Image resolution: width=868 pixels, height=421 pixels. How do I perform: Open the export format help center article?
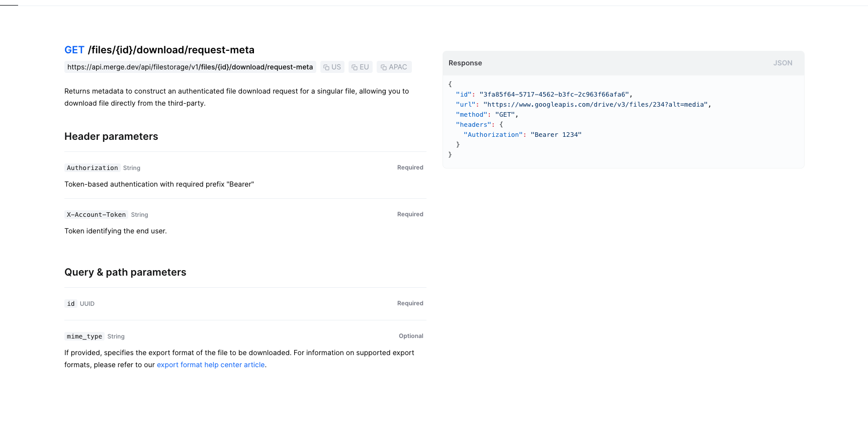(211, 365)
